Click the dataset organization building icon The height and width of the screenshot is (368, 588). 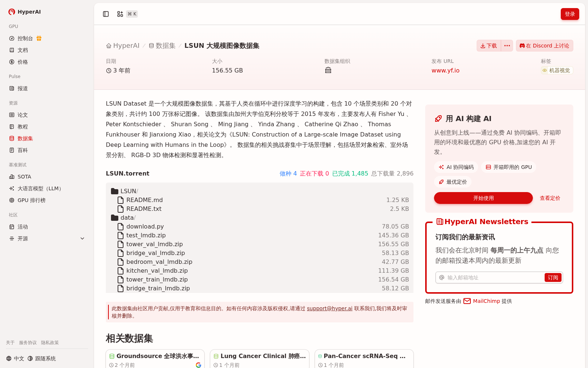pos(328,70)
